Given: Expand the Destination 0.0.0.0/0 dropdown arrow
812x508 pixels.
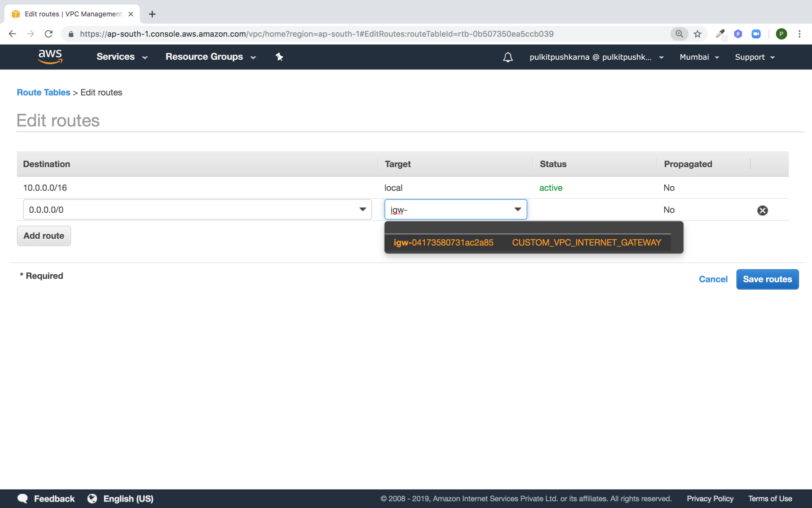Looking at the screenshot, I should 362,210.
